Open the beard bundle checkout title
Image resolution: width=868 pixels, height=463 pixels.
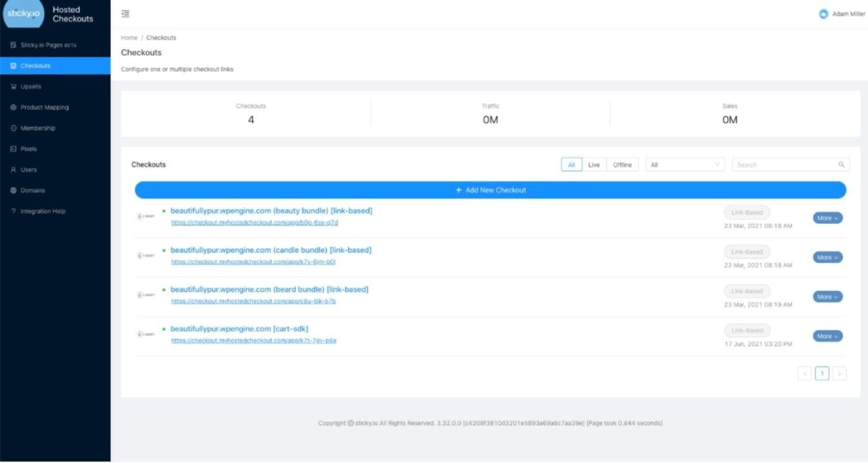(270, 290)
